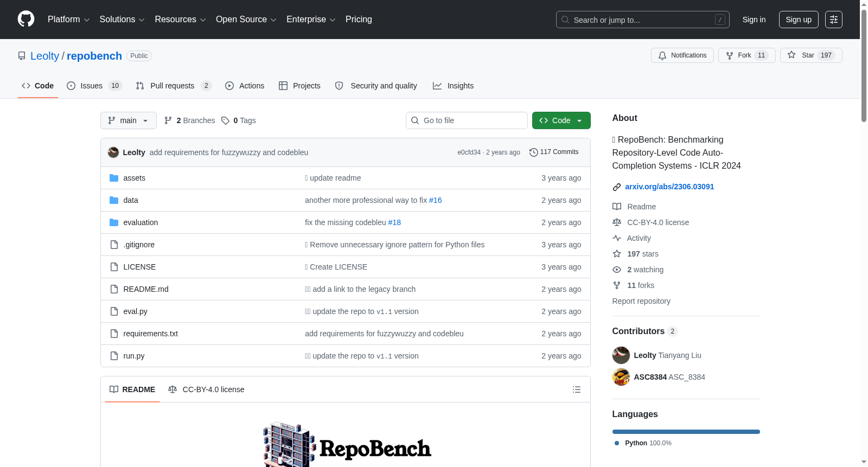The height and width of the screenshot is (467, 868).
Task: Open the Projects tab
Action: tap(299, 86)
